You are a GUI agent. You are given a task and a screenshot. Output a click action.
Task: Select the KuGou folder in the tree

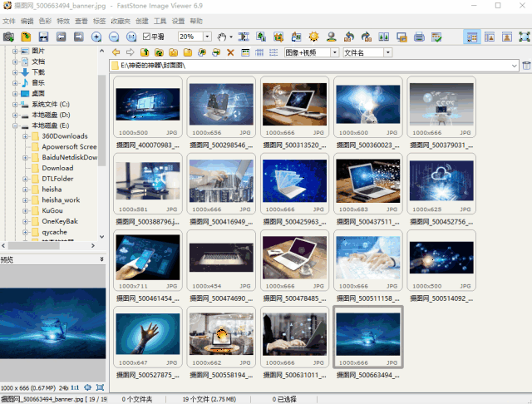click(x=52, y=210)
